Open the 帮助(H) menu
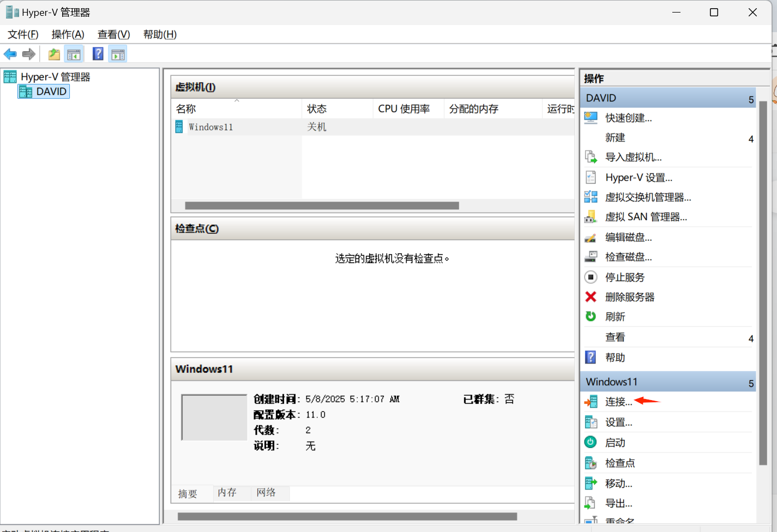The image size is (777, 532). pos(160,34)
